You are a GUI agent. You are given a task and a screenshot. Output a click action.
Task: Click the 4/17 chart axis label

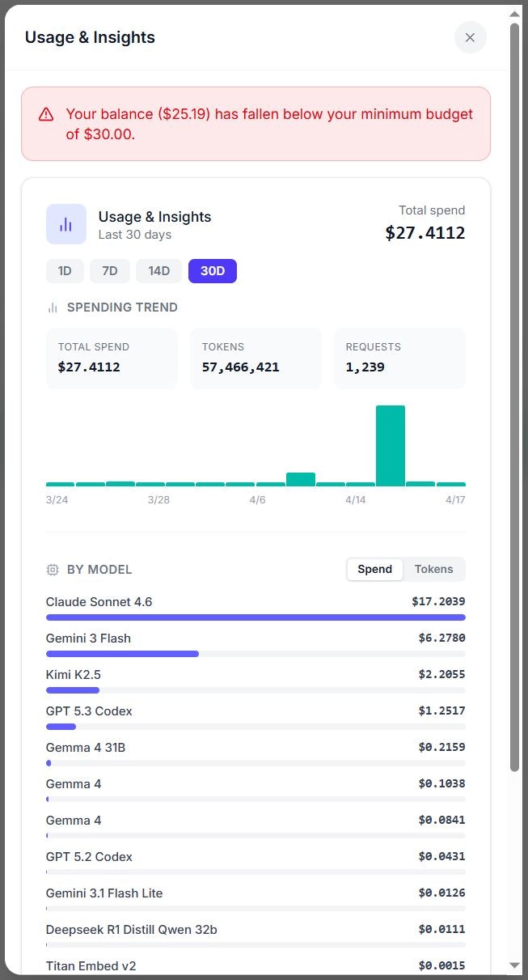pos(455,500)
